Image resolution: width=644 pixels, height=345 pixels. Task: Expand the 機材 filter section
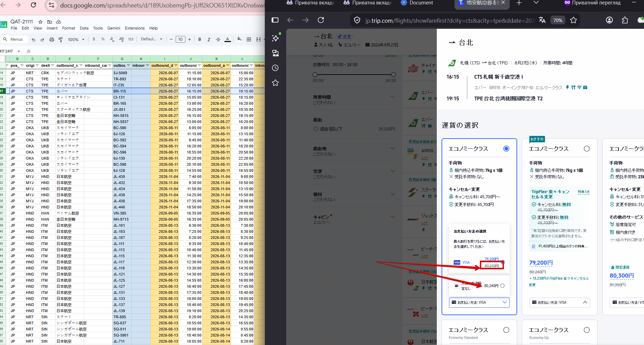[x=393, y=194]
